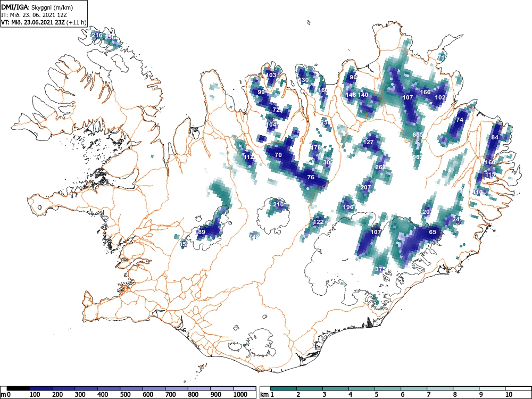Click the visibility value 122 on the map

318,222
